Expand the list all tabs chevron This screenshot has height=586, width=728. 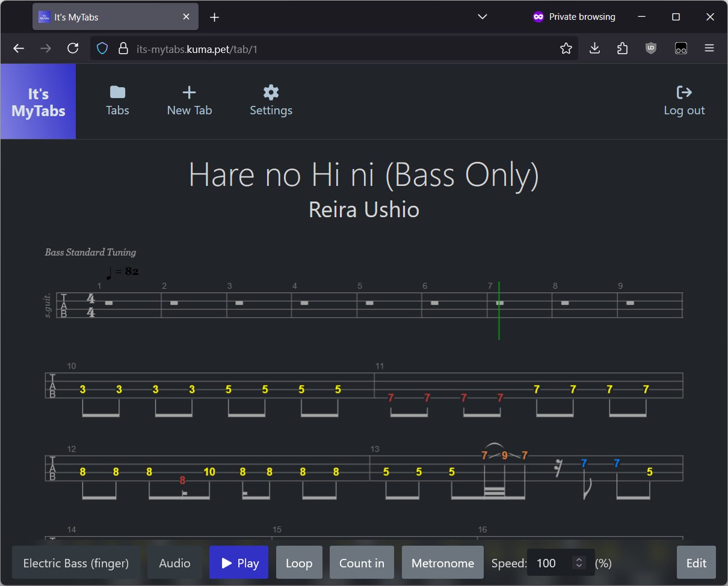(x=482, y=17)
